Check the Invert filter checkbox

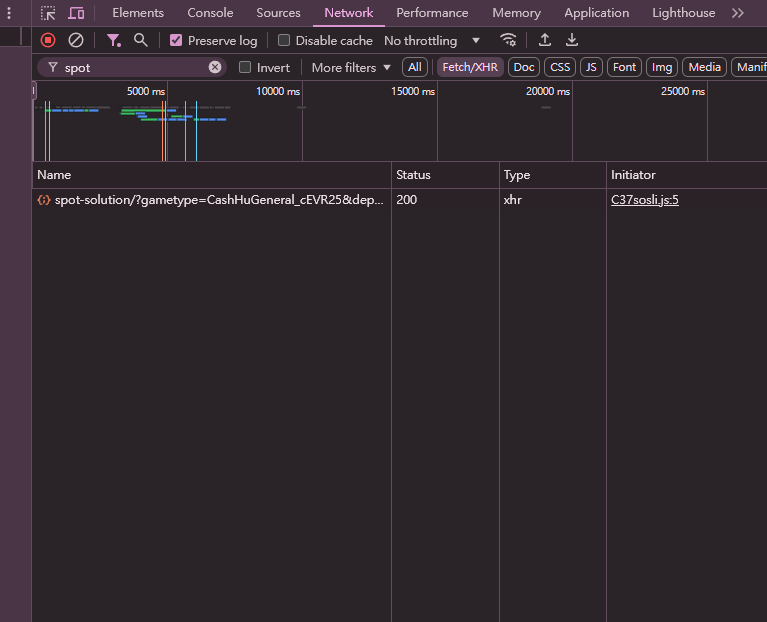click(245, 67)
